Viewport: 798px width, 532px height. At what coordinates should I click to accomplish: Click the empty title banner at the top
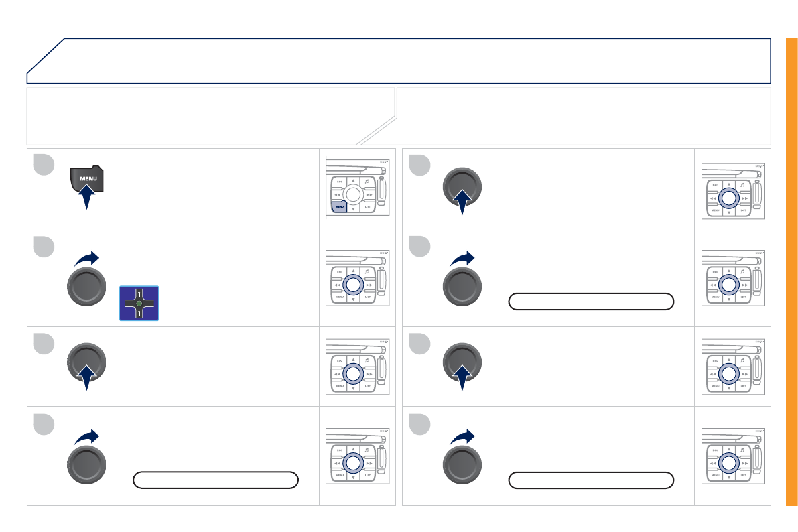click(x=402, y=60)
